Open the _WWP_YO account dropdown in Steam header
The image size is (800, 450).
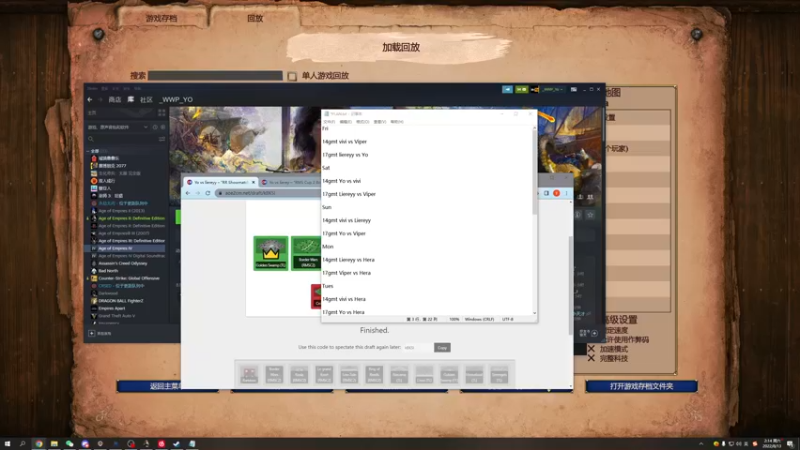tap(552, 89)
